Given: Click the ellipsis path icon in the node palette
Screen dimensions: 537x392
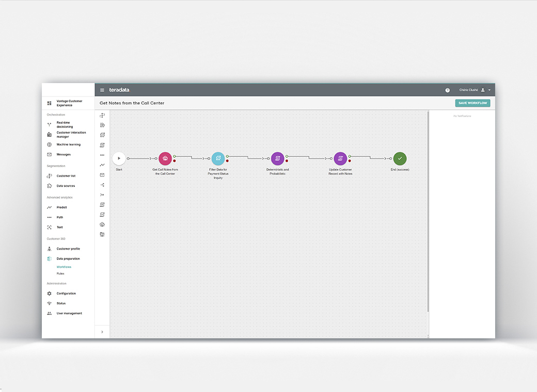Looking at the screenshot, I should (x=102, y=155).
